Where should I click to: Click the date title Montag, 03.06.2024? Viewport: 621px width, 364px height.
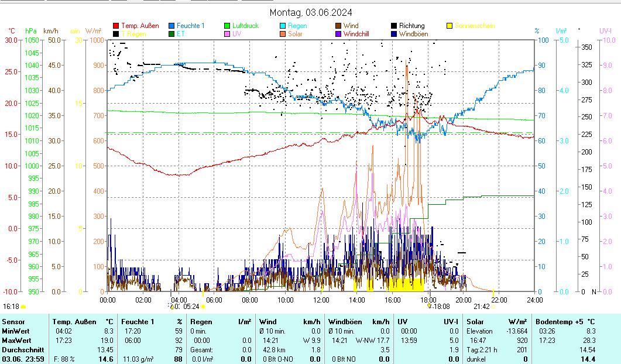coord(311,12)
